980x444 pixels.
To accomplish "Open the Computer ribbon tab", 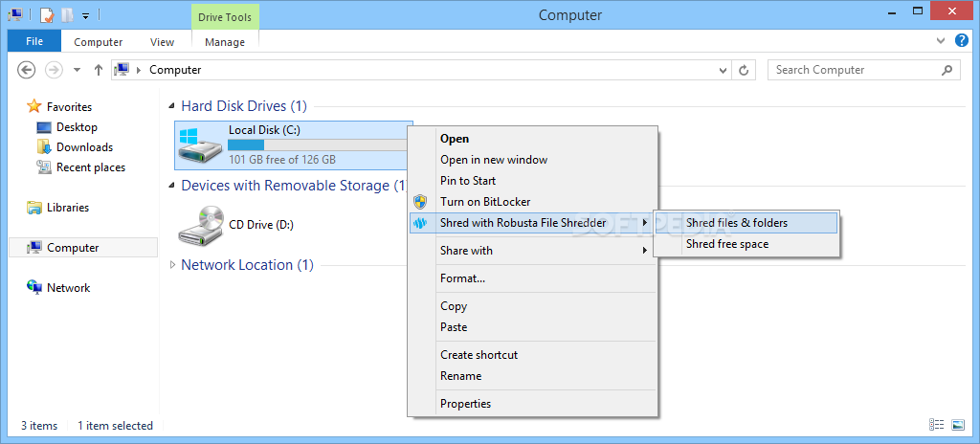I will coord(99,42).
